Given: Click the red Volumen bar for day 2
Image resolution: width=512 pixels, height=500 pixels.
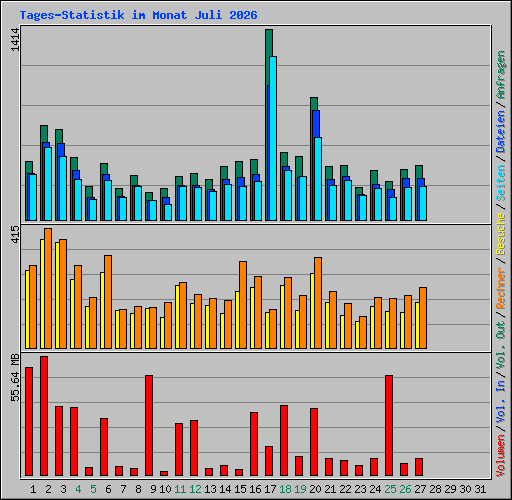Looking at the screenshot, I should (44, 416).
